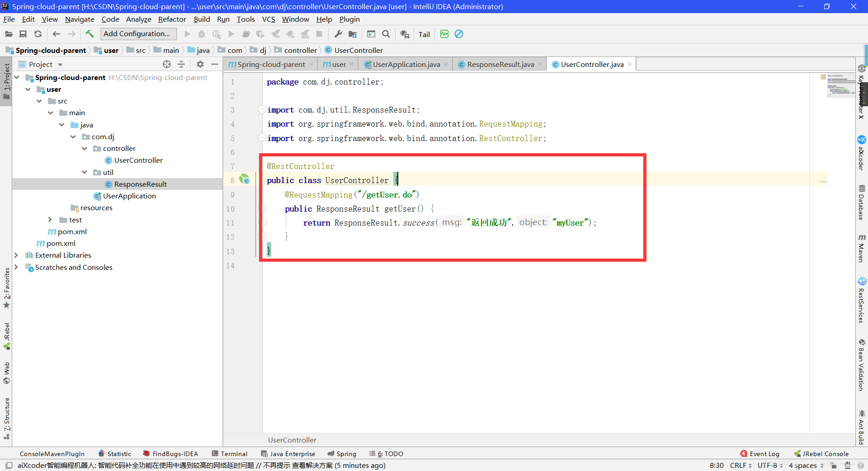Build project with the green hammer icon
This screenshot has height=471, width=868.
click(90, 34)
